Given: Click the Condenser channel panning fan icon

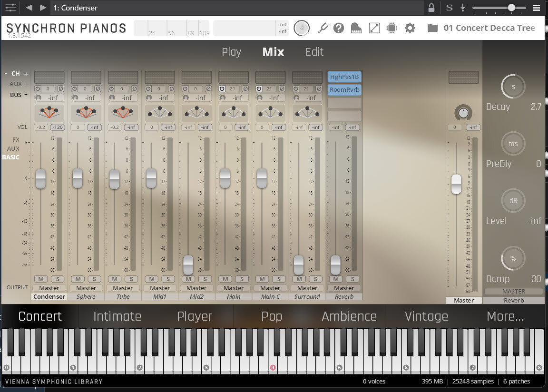Looking at the screenshot, I should click(49, 112).
